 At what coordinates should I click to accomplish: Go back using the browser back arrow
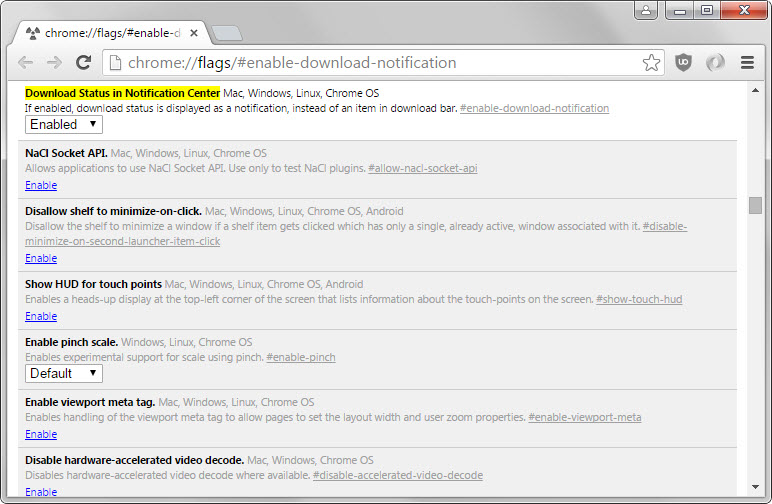(x=26, y=63)
